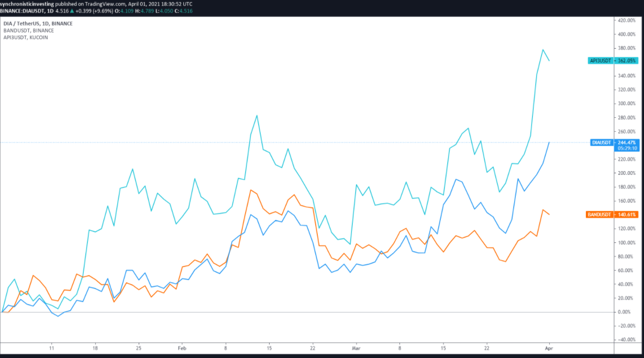Click the DIAUSDT 244.47% price label
This screenshot has width=644, height=358.
click(614, 142)
